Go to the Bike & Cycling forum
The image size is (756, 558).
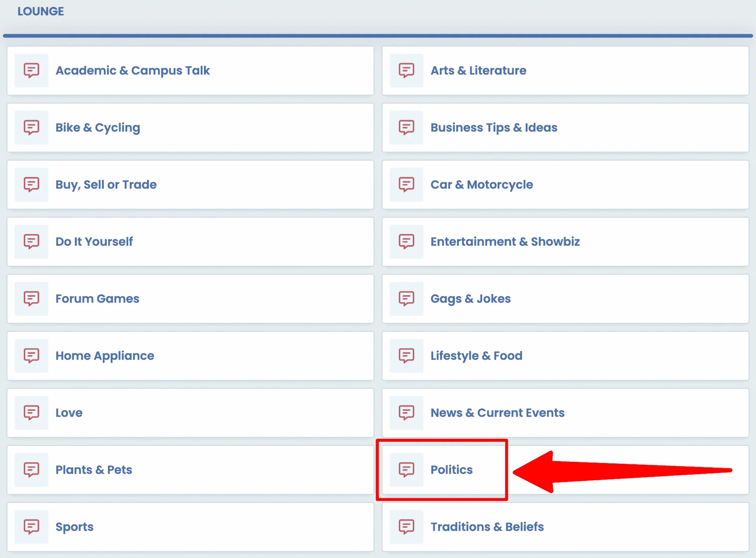[x=98, y=128]
